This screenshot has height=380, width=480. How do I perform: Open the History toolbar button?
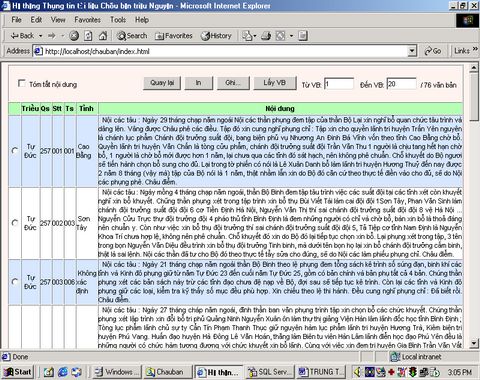point(216,35)
